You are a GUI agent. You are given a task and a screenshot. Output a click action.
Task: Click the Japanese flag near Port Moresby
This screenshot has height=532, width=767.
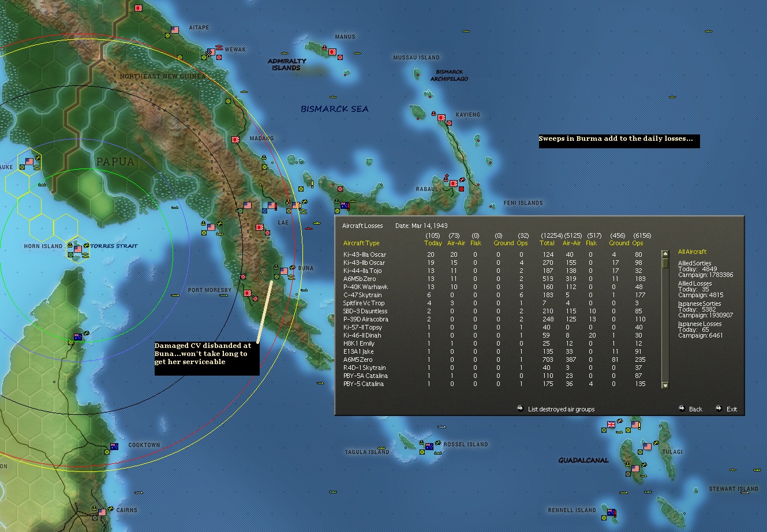pos(248,293)
